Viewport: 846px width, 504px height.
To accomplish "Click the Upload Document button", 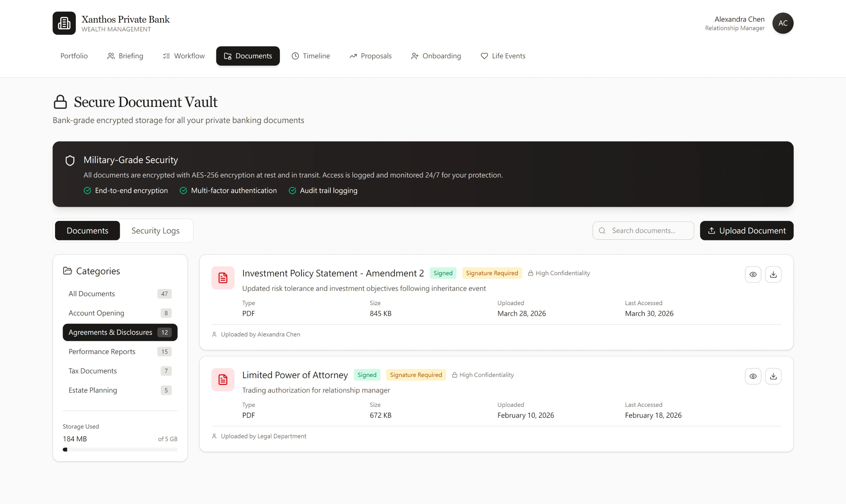I will coord(746,230).
